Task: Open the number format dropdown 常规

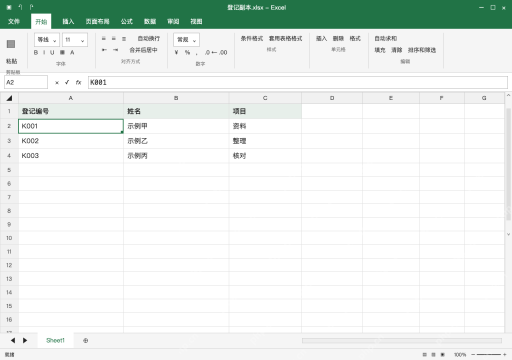Action: click(186, 40)
